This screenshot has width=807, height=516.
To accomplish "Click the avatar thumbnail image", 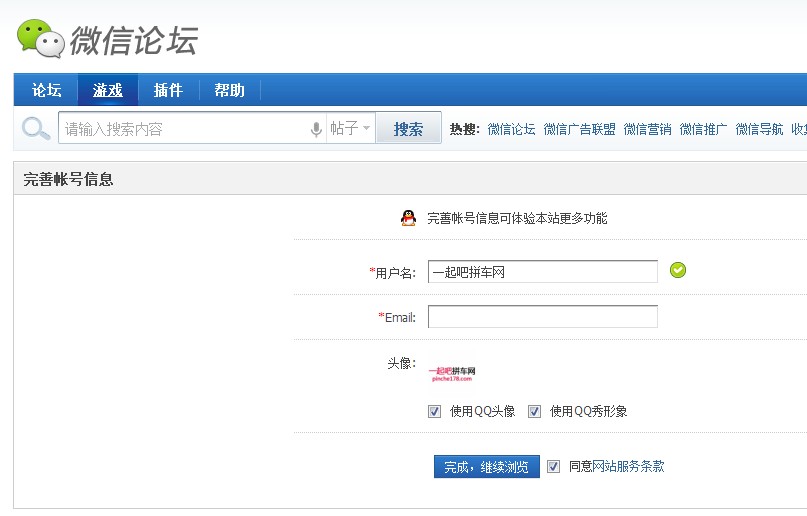I will [x=452, y=374].
